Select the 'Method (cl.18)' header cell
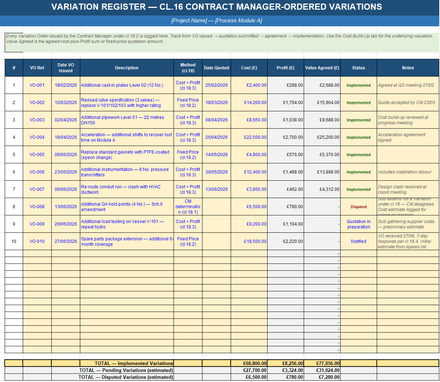Screen dimensions: 440x382 [188, 68]
